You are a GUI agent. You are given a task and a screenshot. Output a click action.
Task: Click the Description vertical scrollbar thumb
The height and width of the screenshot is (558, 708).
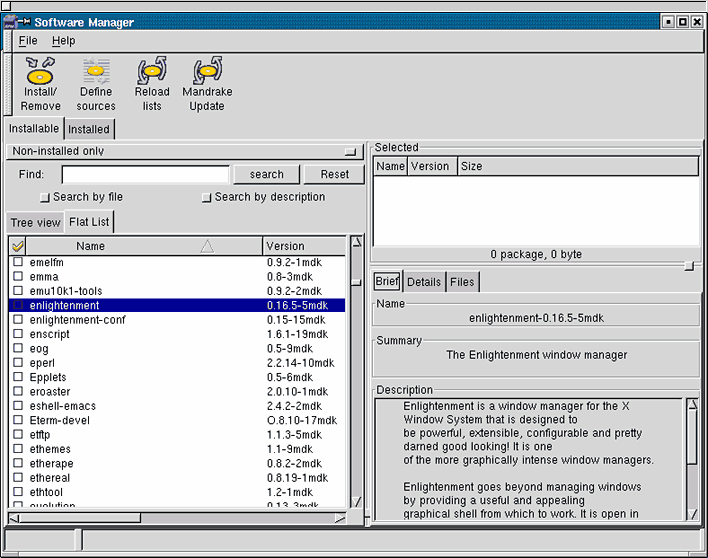692,437
